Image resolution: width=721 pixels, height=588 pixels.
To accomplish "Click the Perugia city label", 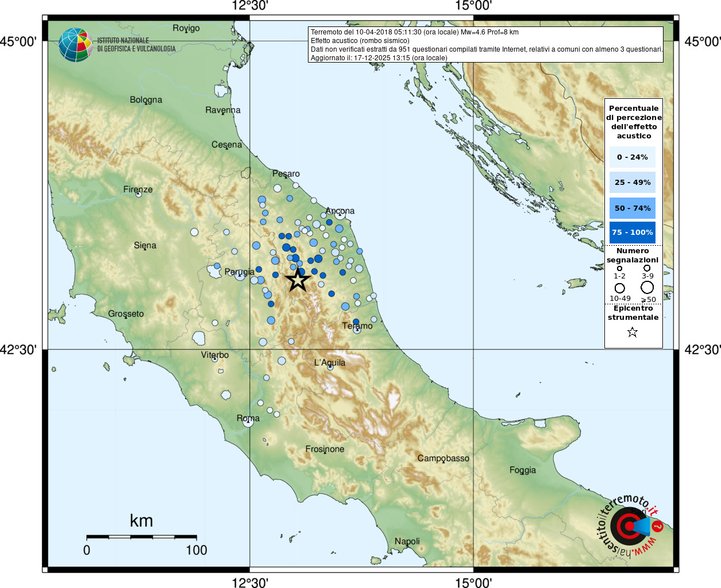I will point(239,272).
